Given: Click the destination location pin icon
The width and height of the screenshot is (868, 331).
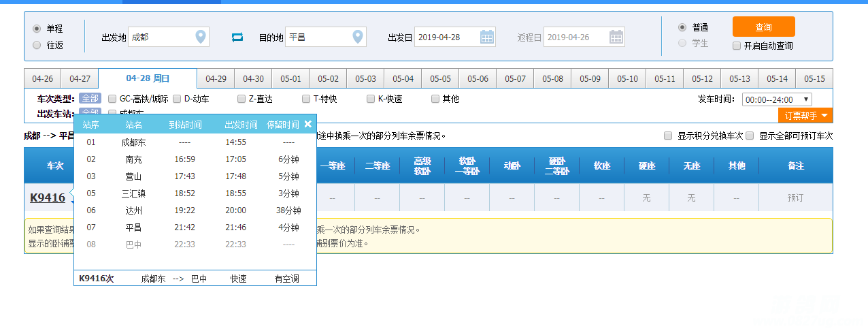Looking at the screenshot, I should click(358, 37).
